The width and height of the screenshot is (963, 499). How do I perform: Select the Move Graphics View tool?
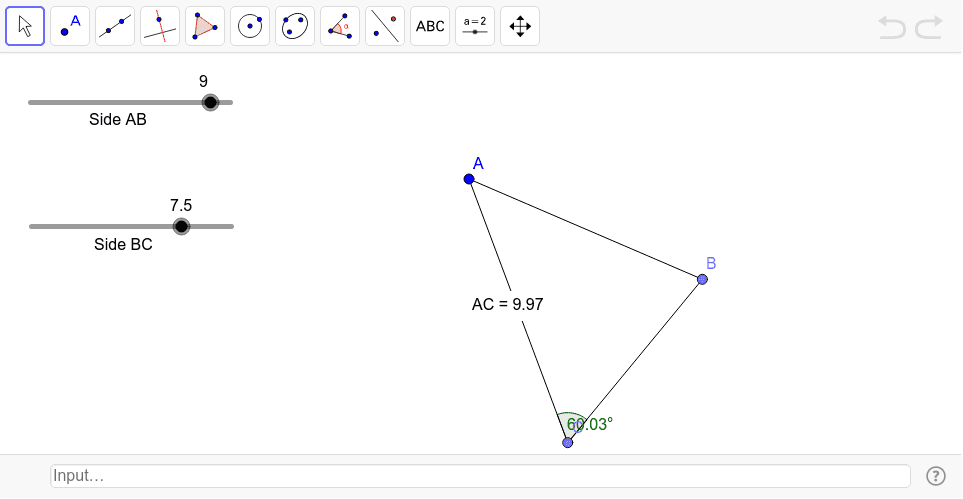(520, 26)
